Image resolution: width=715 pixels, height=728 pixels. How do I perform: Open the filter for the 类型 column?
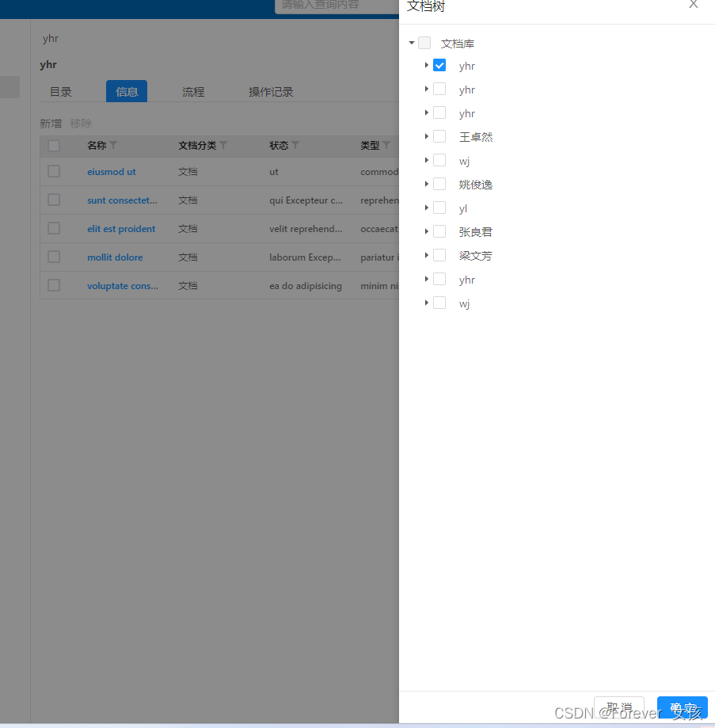[x=387, y=146]
